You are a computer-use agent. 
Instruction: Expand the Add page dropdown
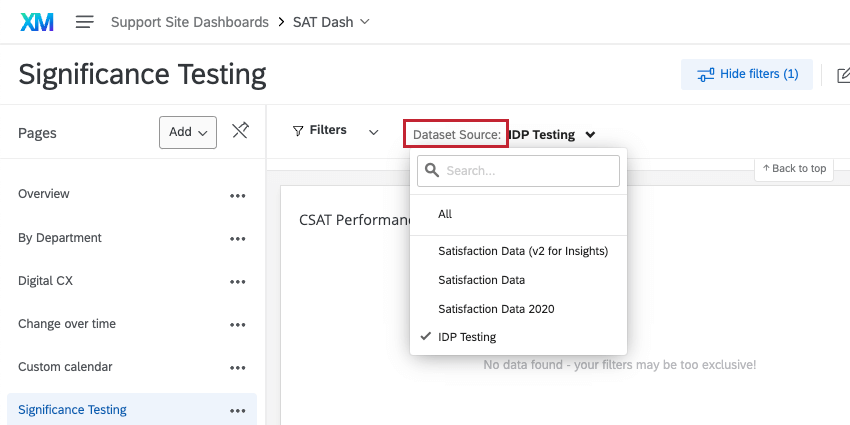tap(188, 132)
